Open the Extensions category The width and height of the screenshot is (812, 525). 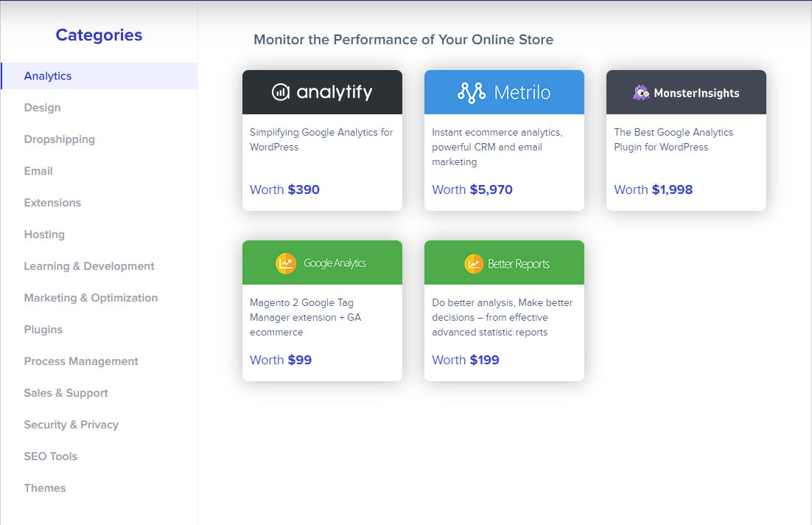point(52,203)
